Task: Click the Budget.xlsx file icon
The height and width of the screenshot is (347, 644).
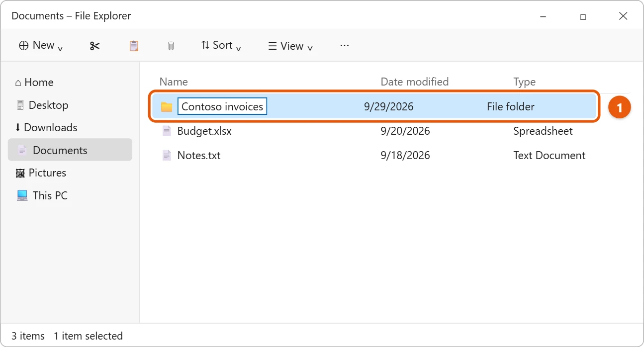Action: point(167,131)
